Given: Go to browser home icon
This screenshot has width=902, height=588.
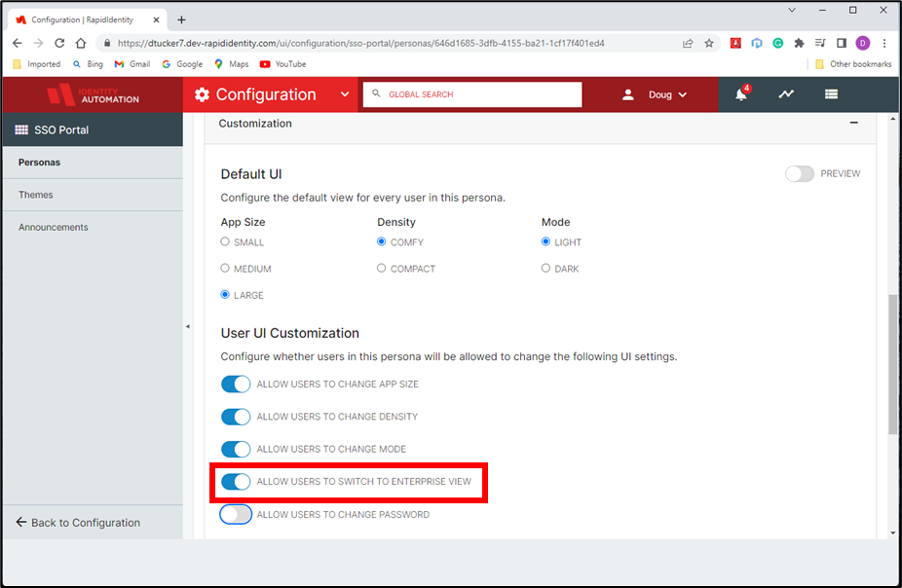Looking at the screenshot, I should pos(81,43).
